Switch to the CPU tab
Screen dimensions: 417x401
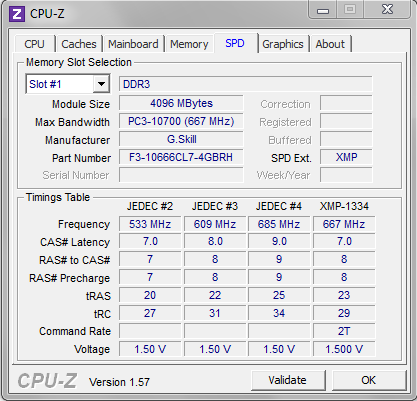pyautogui.click(x=34, y=44)
